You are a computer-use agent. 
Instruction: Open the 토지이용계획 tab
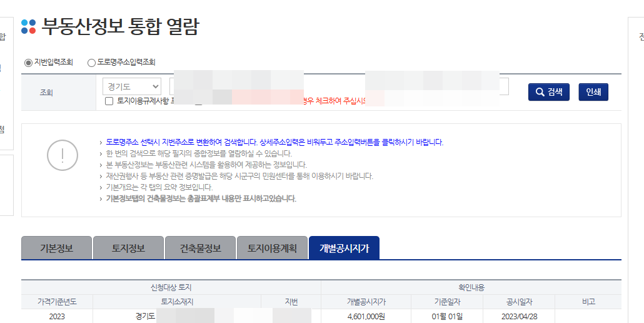(x=273, y=249)
